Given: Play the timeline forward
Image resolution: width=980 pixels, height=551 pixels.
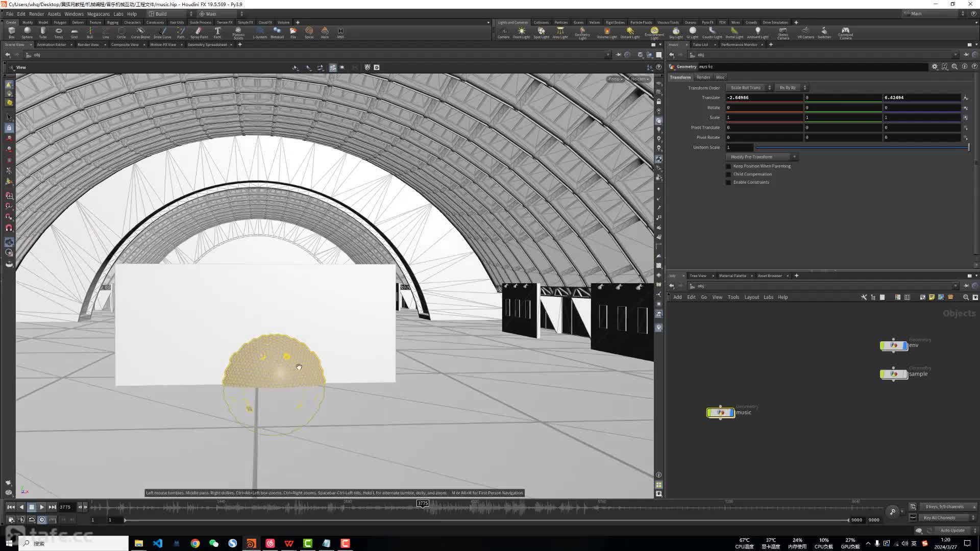Looking at the screenshot, I should [42, 507].
